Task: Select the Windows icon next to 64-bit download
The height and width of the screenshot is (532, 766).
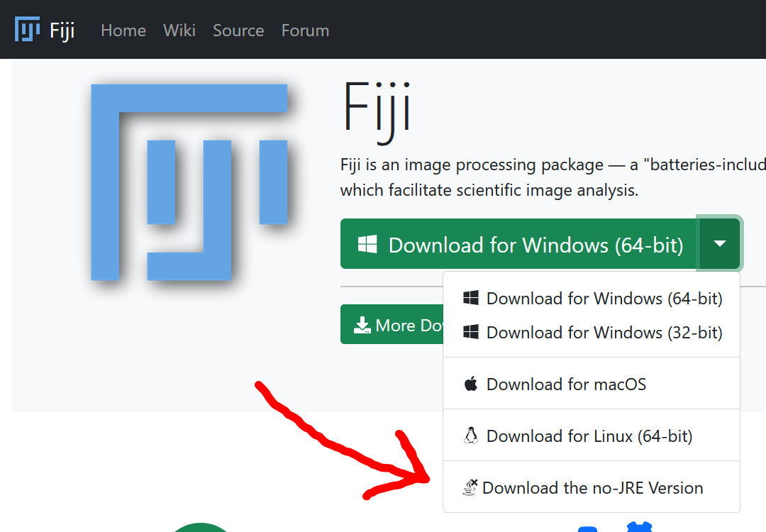Action: [x=470, y=298]
